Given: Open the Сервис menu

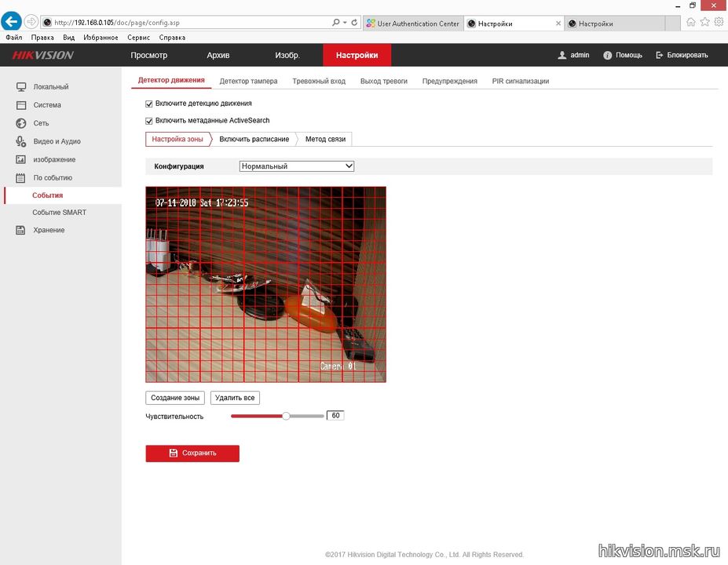Looking at the screenshot, I should click(138, 38).
